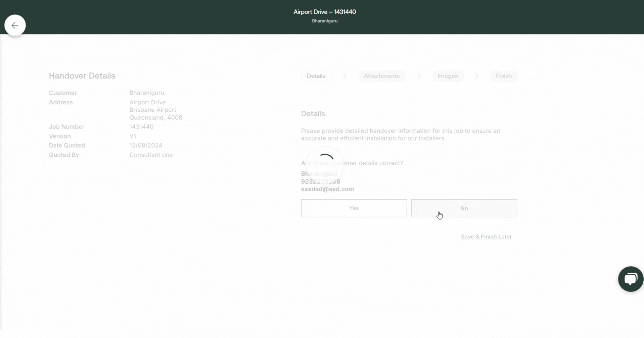Click the Date Quoted value 12/09/2024

click(146, 146)
